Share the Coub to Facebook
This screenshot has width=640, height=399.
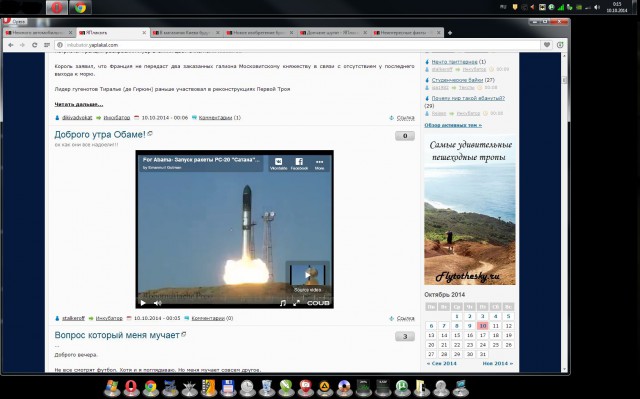point(299,164)
